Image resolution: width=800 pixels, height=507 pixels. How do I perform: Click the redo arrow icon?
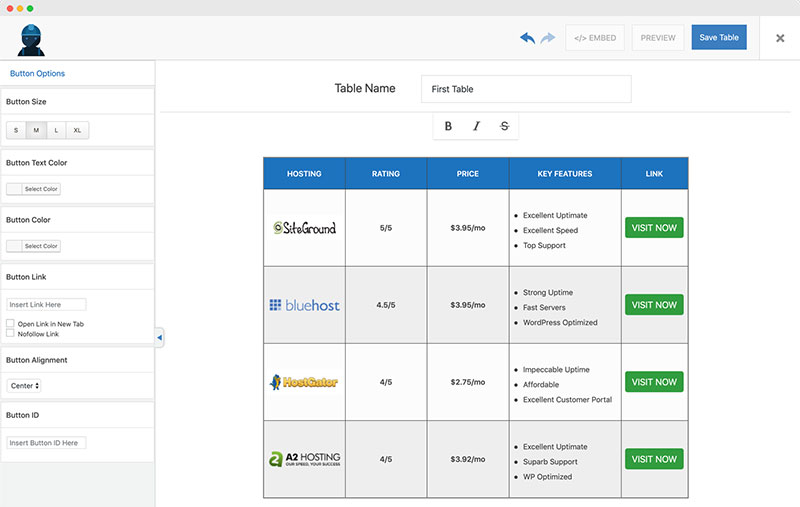point(547,38)
